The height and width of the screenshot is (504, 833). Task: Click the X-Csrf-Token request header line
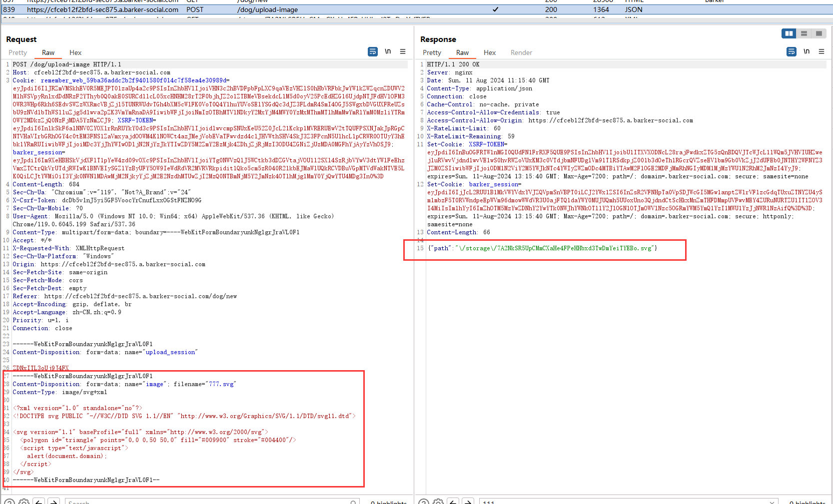click(x=107, y=200)
